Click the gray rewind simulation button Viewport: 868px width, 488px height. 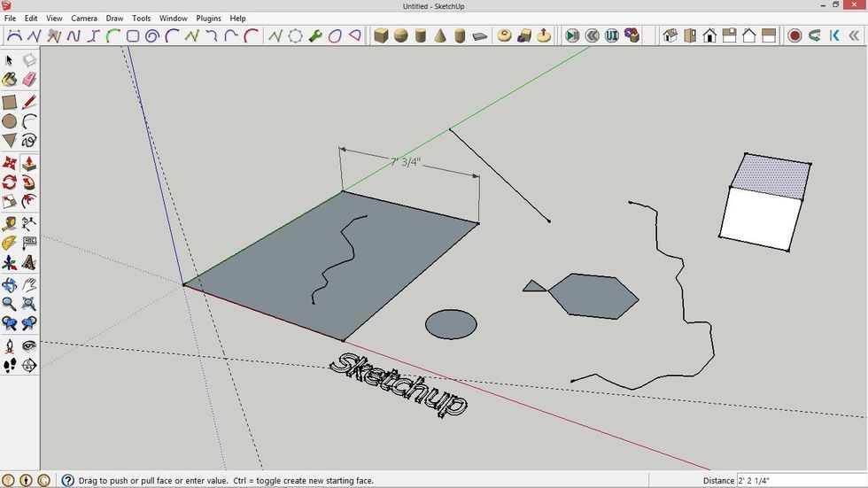592,36
